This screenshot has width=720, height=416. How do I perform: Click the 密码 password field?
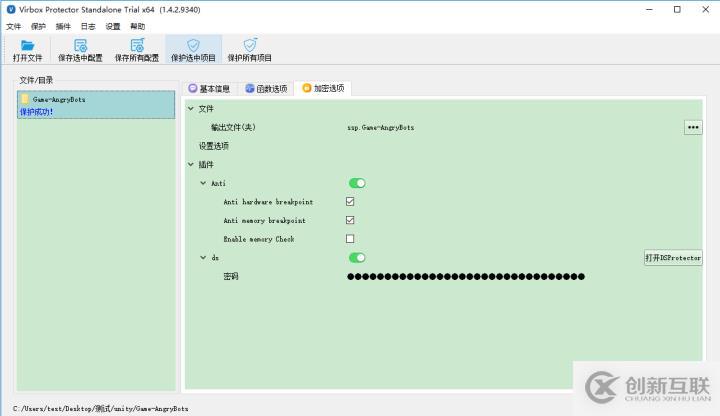466,276
